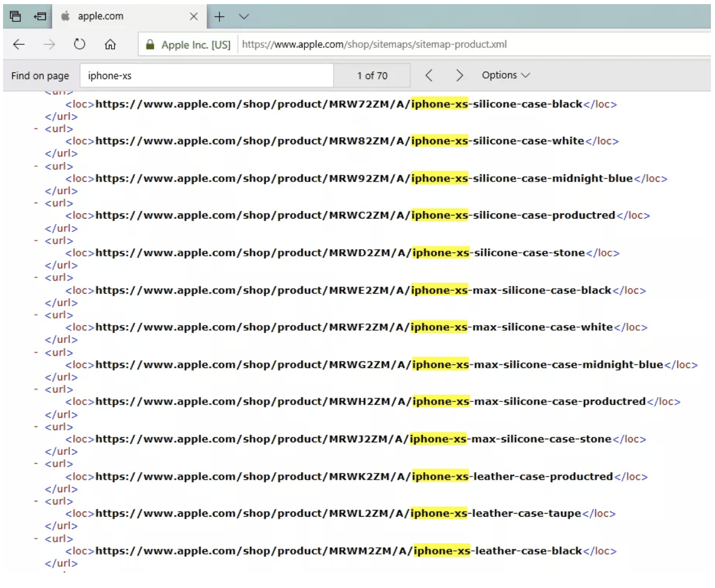Go to previous search result
Screen dimensions: 715x588
point(429,75)
